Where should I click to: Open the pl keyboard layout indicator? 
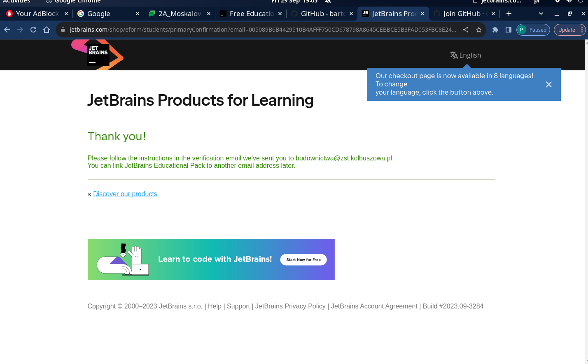coord(537,2)
